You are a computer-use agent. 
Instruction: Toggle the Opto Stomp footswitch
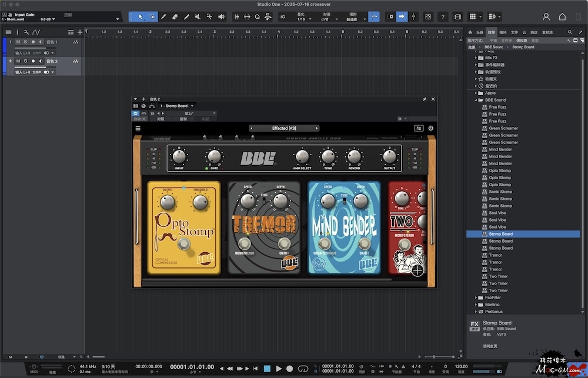[185, 245]
